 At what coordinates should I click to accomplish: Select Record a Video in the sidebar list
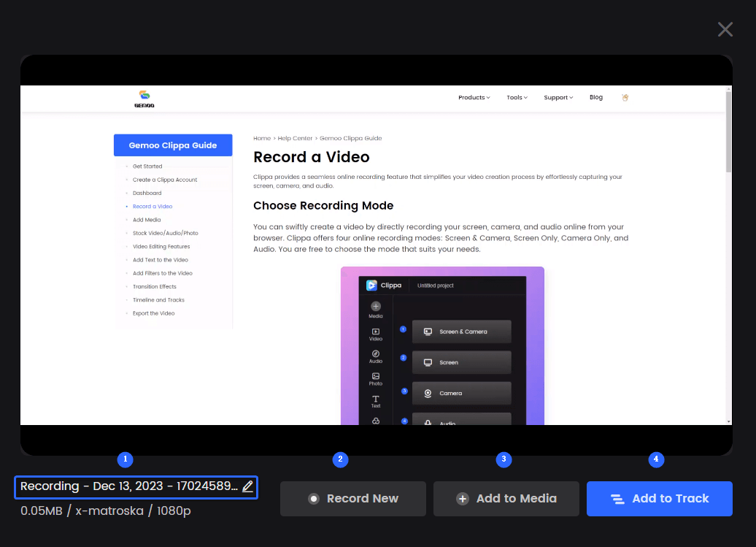coord(153,207)
